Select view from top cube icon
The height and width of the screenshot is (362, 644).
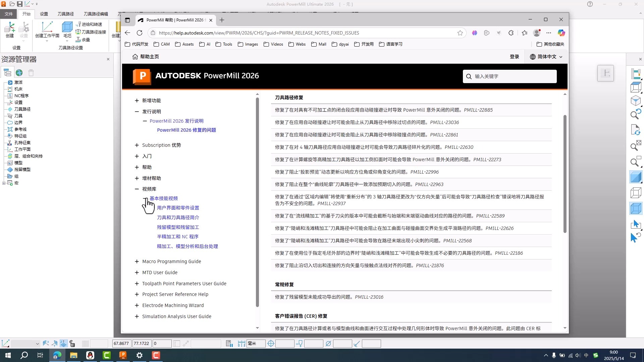pyautogui.click(x=636, y=87)
